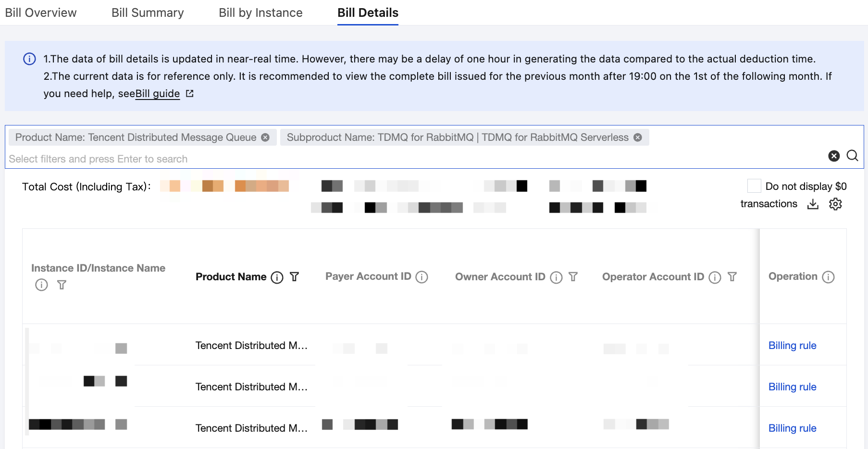This screenshot has width=868, height=449.
Task: Click the Owner Account ID info icon
Action: pos(557,277)
